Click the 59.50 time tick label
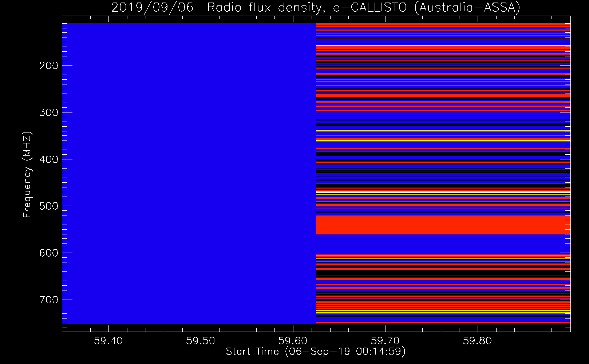Viewport: 589px width, 364px height. [x=201, y=341]
